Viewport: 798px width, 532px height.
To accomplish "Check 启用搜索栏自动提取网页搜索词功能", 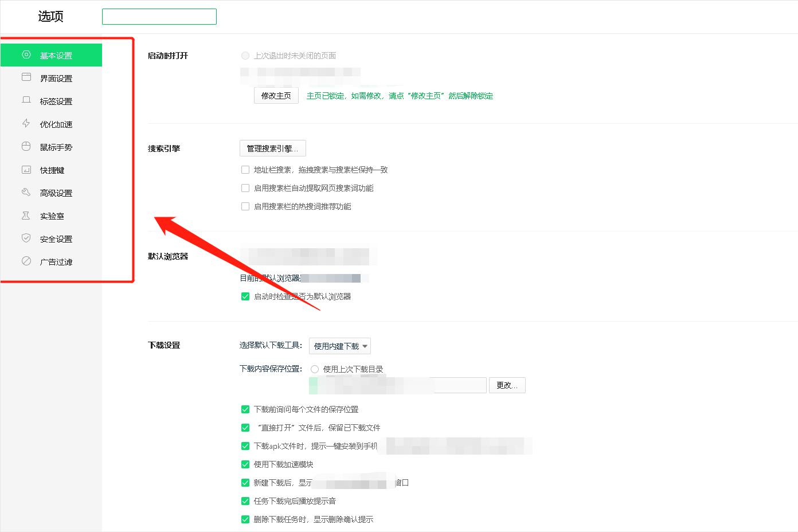I will tap(245, 188).
